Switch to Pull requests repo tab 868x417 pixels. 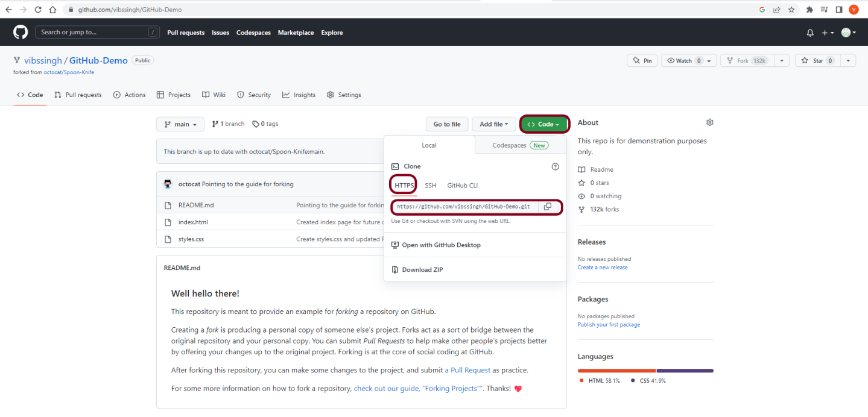(78, 95)
